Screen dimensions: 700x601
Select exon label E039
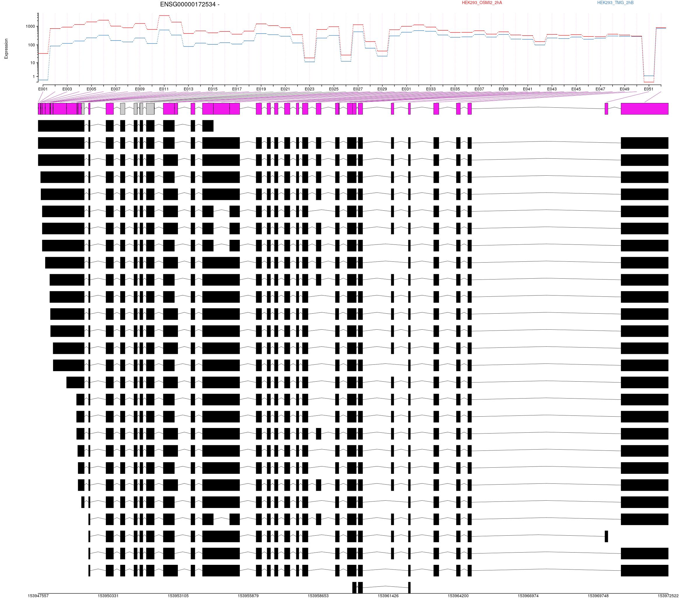pos(503,89)
